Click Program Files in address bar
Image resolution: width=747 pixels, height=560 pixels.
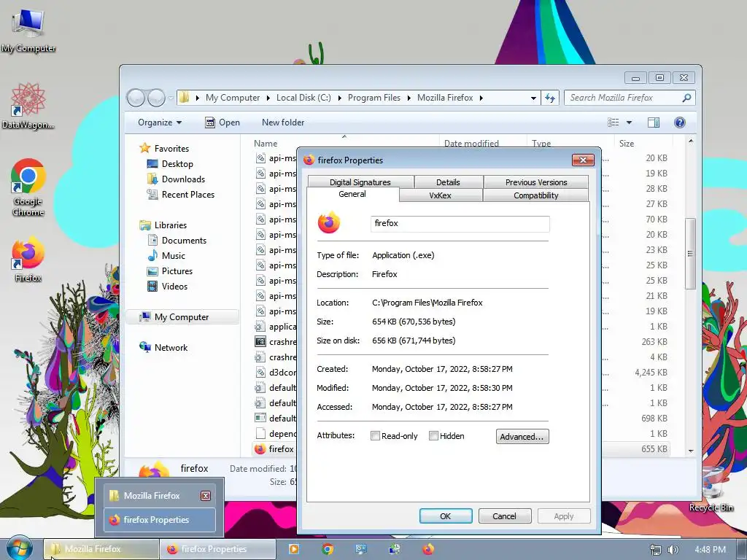click(x=374, y=98)
